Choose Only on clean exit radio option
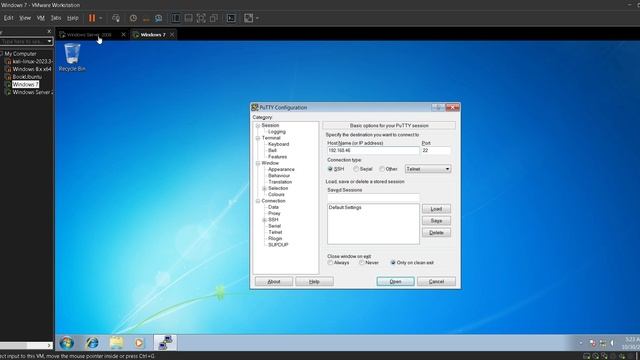The image size is (640, 360). 393,263
